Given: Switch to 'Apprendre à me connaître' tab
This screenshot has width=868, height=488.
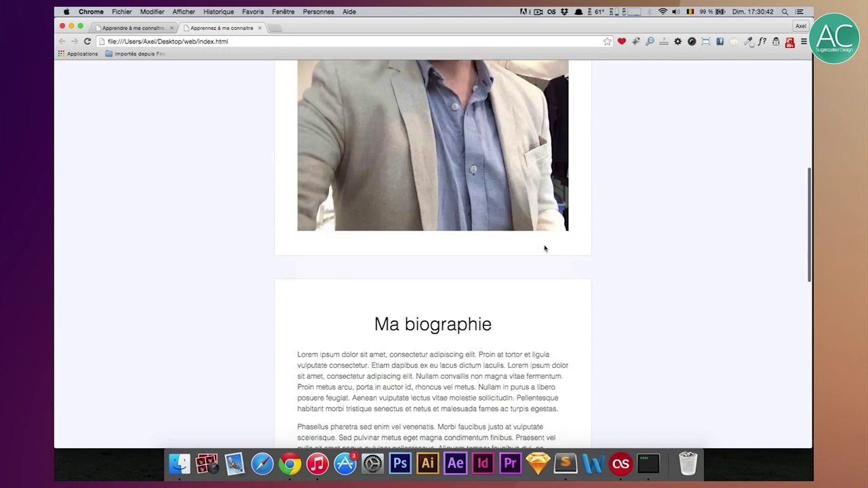Looking at the screenshot, I should point(134,28).
